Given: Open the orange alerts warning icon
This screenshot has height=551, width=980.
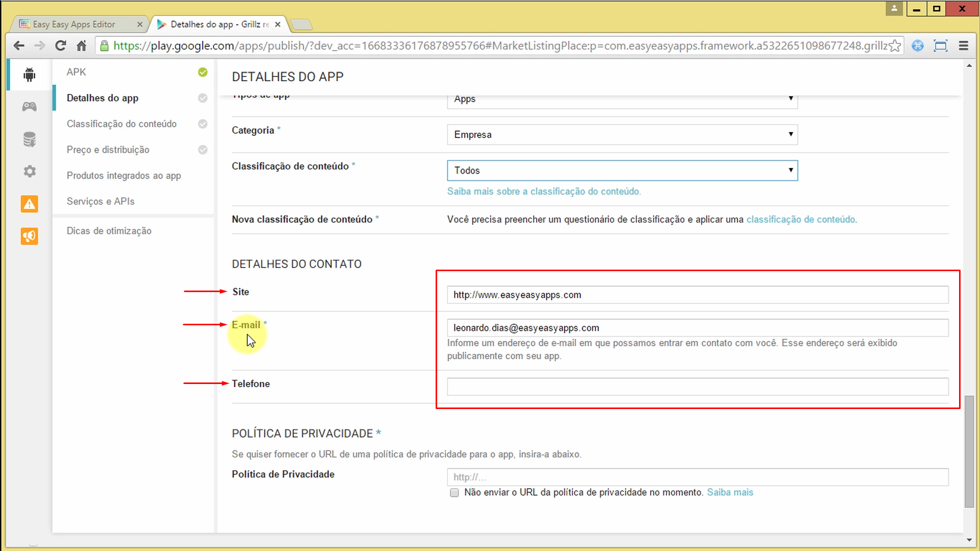Looking at the screenshot, I should coord(29,204).
